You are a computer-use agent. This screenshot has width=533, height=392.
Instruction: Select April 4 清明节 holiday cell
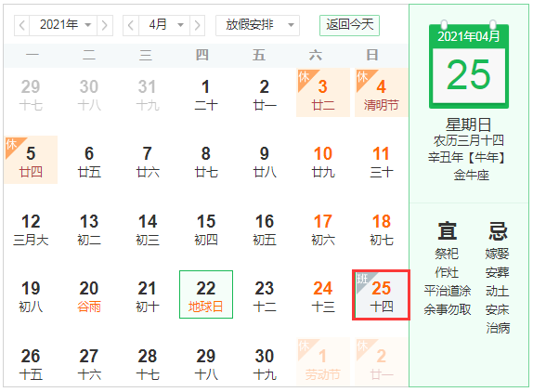(x=381, y=93)
